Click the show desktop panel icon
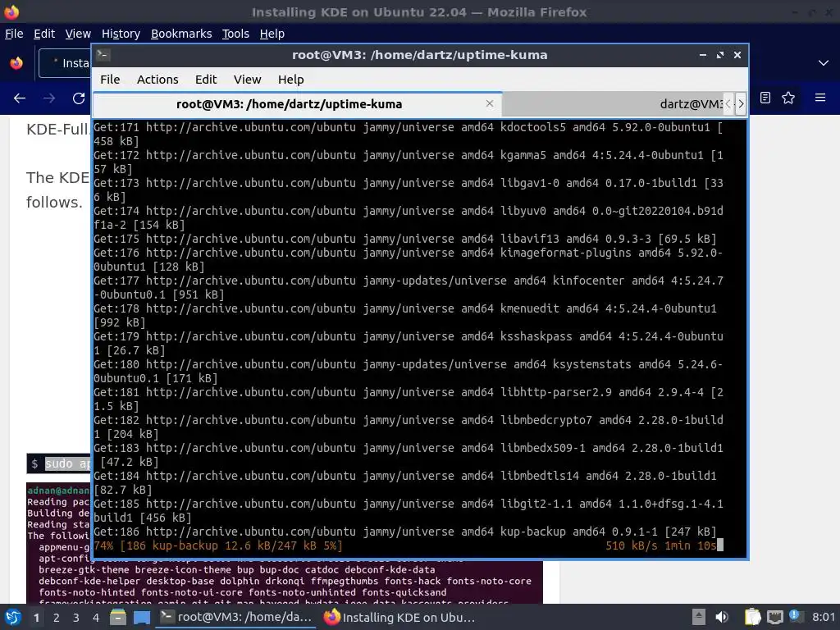 (x=142, y=617)
